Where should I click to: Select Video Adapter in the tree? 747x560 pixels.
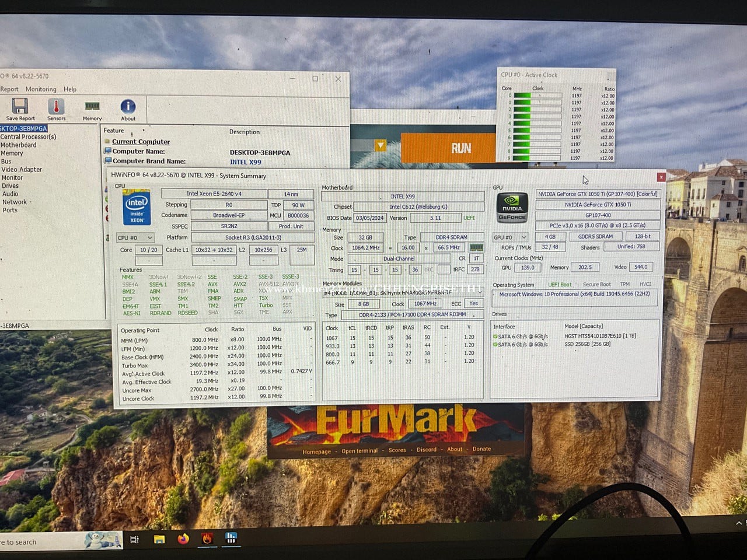[22, 170]
